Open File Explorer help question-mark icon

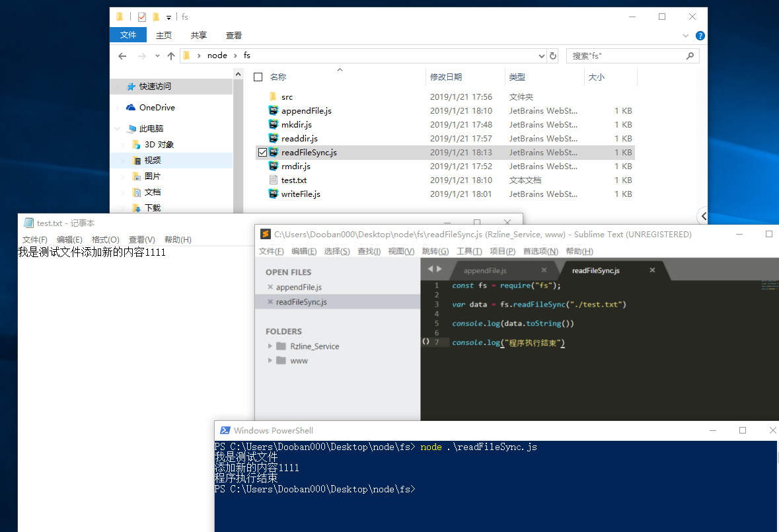700,36
